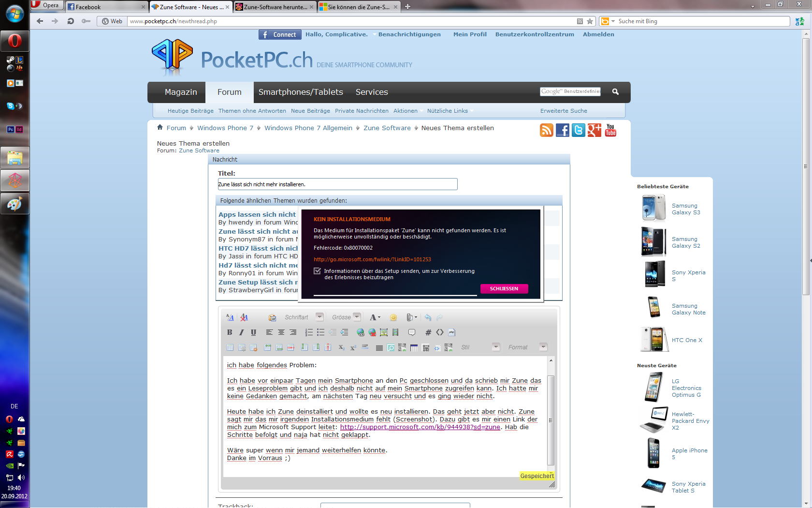Center align text in editor
812x508 pixels.
281,332
